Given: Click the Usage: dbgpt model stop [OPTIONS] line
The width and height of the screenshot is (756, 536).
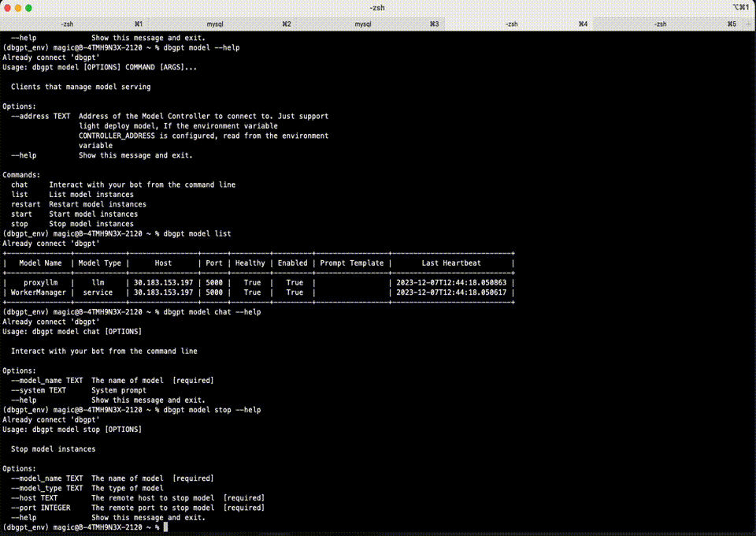Looking at the screenshot, I should (74, 429).
